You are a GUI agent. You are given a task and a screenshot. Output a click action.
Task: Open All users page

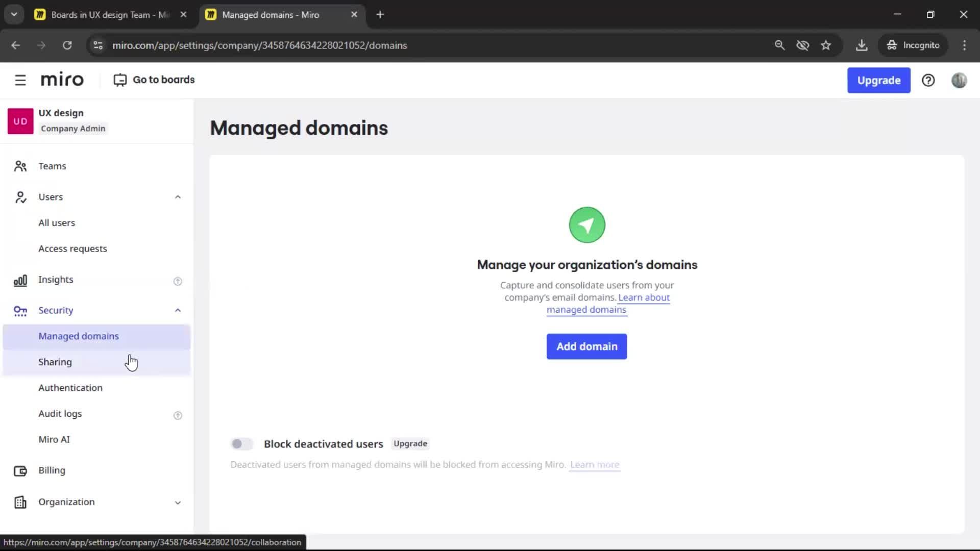pyautogui.click(x=97, y=223)
